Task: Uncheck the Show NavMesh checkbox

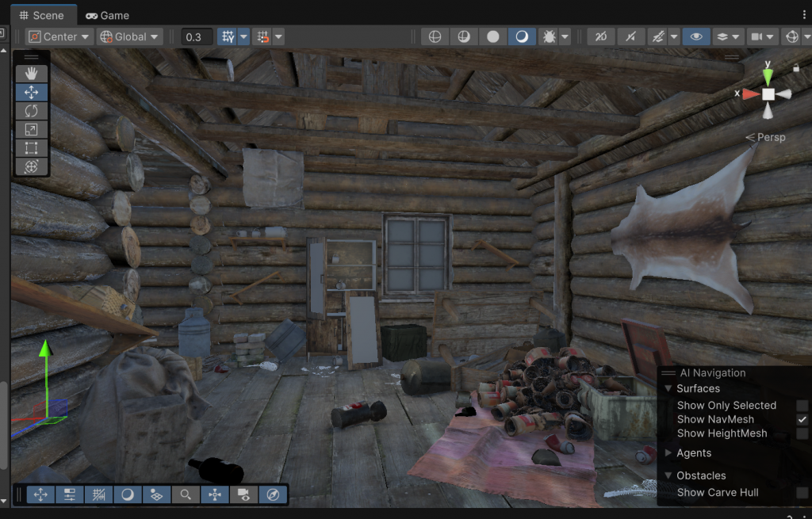Action: click(802, 419)
